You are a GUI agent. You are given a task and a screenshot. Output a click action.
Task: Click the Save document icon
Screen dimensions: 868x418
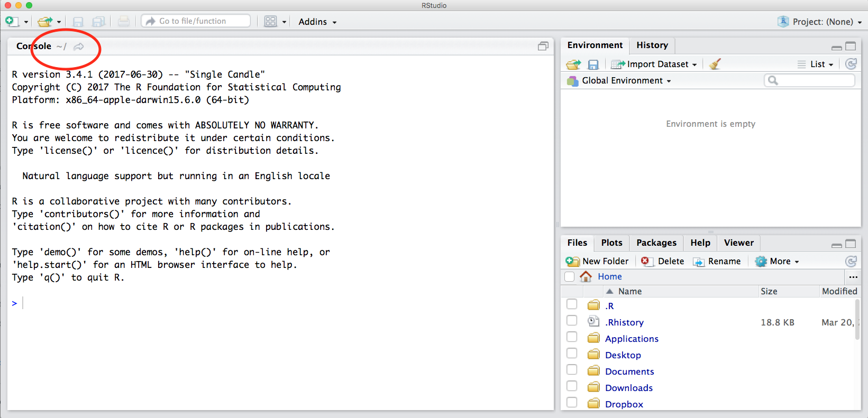[x=78, y=21]
